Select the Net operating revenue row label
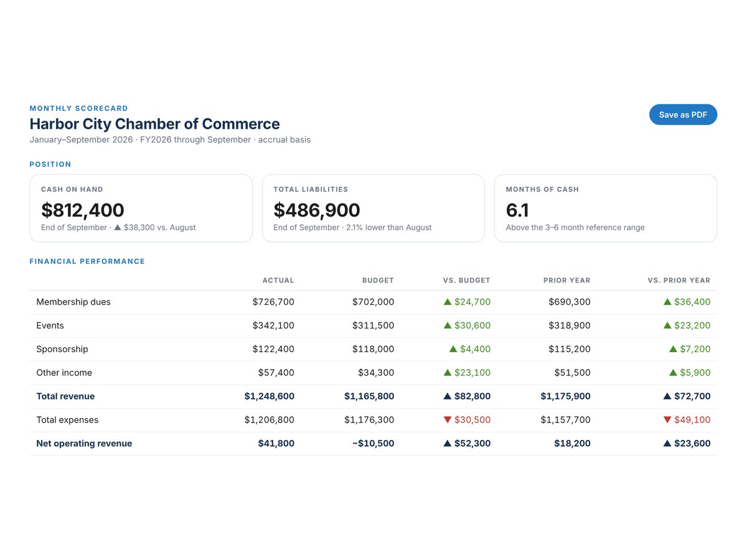This screenshot has width=747, height=560. [x=84, y=444]
